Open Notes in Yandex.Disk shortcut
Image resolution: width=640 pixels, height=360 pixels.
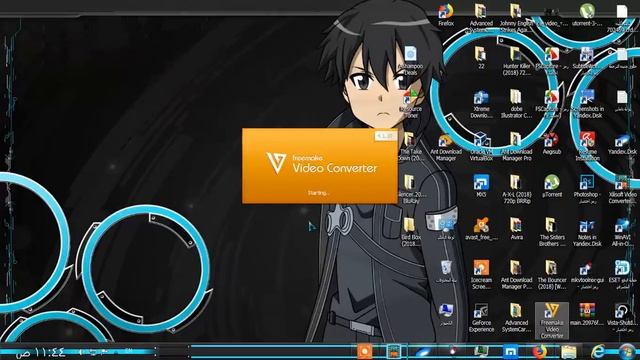click(587, 232)
